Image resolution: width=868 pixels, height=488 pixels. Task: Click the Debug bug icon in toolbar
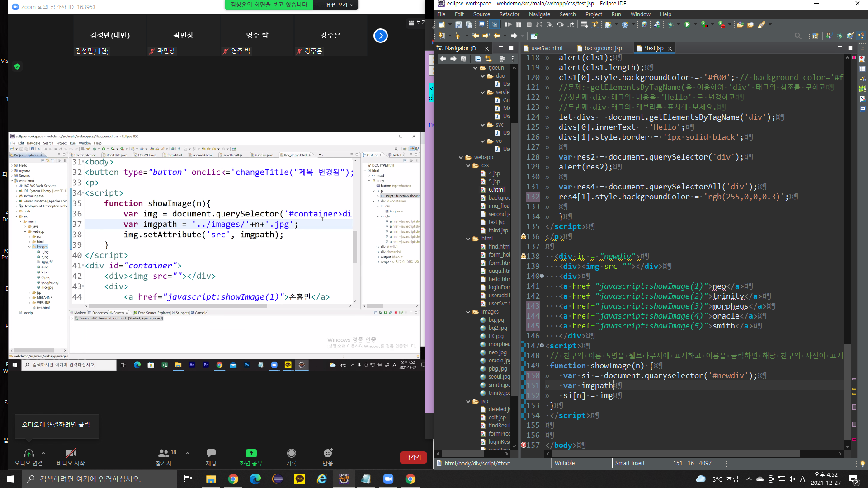pos(670,25)
